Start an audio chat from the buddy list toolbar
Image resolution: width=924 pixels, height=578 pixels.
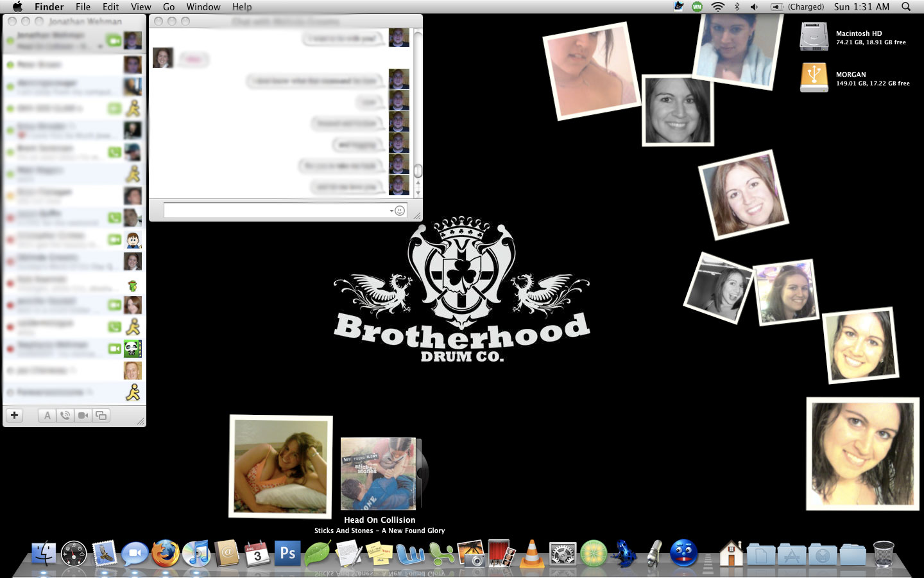tap(65, 416)
